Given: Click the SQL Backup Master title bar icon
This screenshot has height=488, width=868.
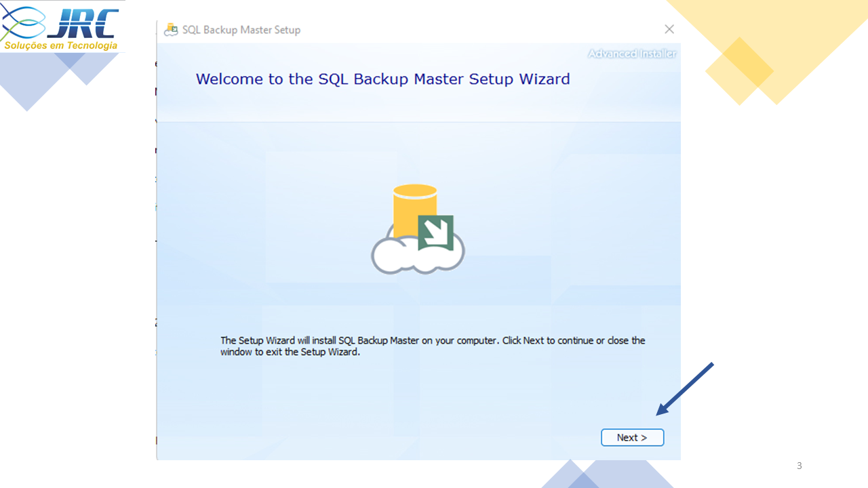Looking at the screenshot, I should (x=172, y=30).
